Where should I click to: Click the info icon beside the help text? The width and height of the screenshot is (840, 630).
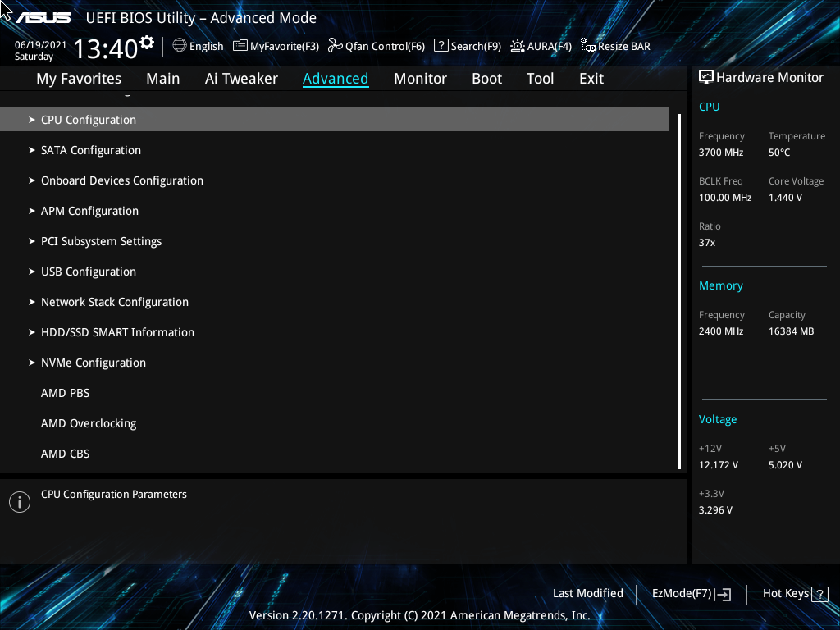(20, 502)
